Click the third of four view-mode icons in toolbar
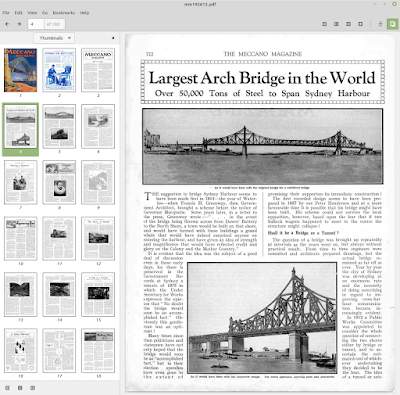 [348, 24]
